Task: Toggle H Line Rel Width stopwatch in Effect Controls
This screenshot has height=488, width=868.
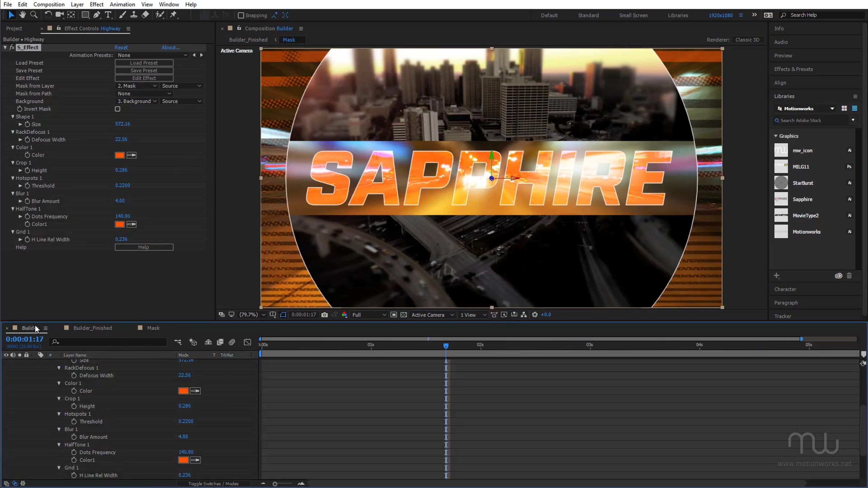Action: [x=27, y=239]
